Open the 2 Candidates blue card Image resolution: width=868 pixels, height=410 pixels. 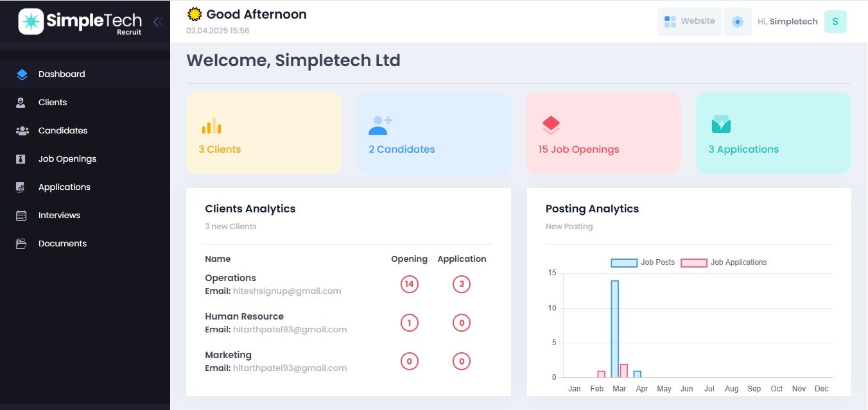[x=433, y=133]
